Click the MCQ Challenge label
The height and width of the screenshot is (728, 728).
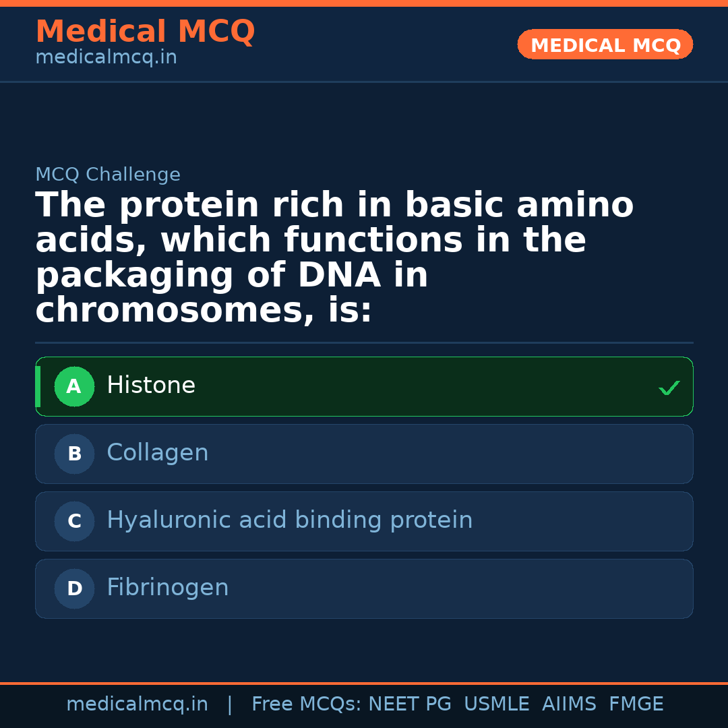pyautogui.click(x=108, y=175)
